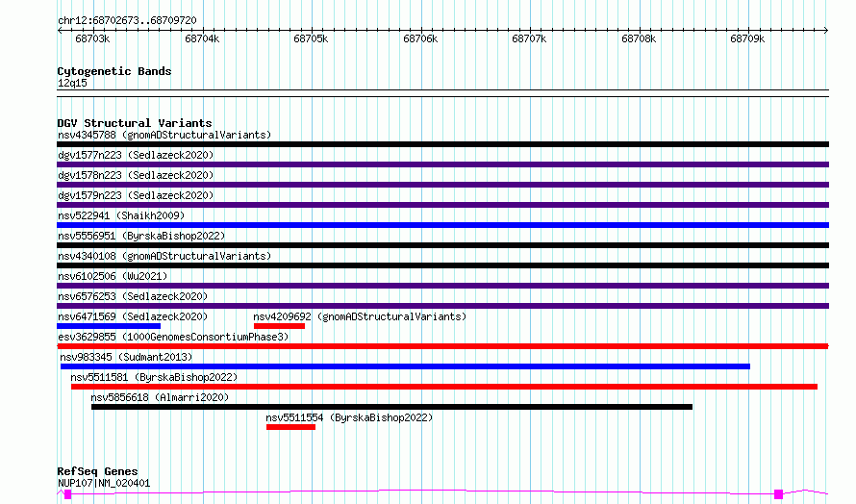Click the 68703k ruler tick label
This screenshot has width=856, height=504.
point(92,38)
